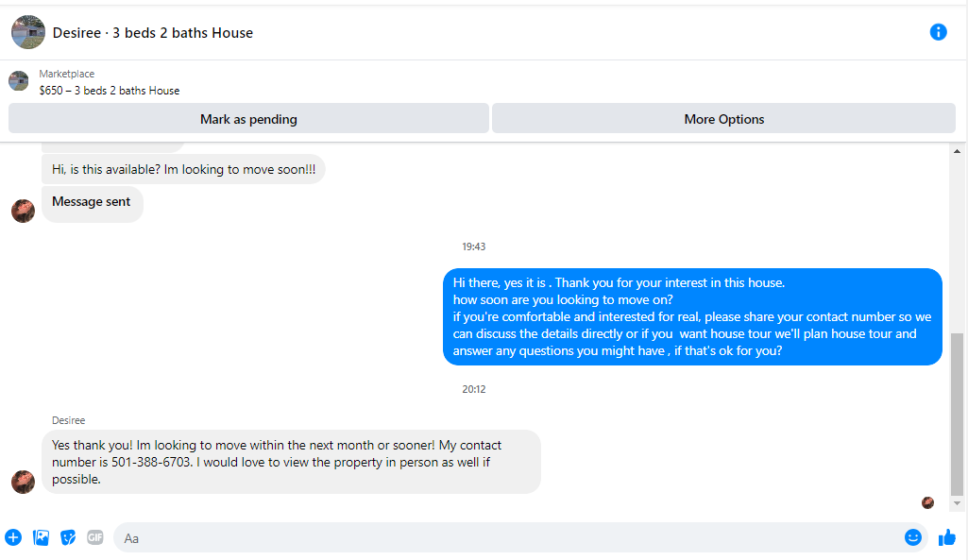The height and width of the screenshot is (560, 968).
Task: Open the emoji picker smiley
Action: (912, 537)
